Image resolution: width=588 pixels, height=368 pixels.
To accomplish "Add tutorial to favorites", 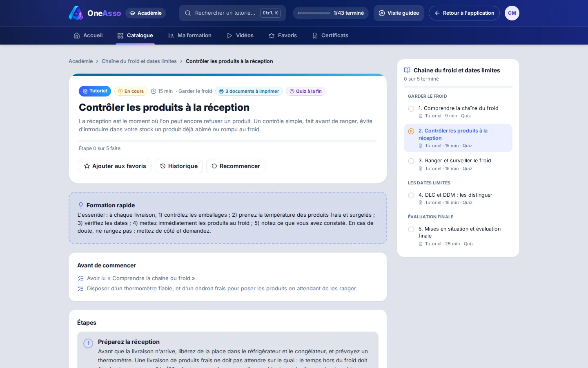I will 115,166.
